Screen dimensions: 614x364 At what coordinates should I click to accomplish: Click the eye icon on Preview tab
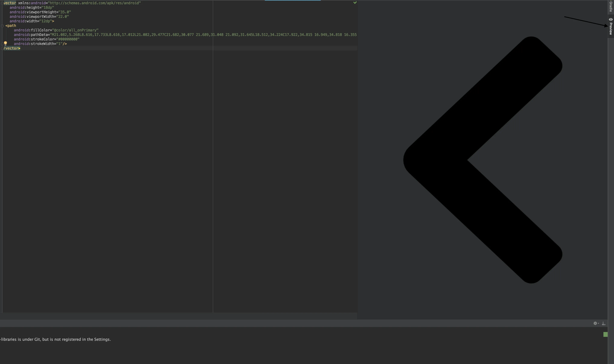point(611,19)
